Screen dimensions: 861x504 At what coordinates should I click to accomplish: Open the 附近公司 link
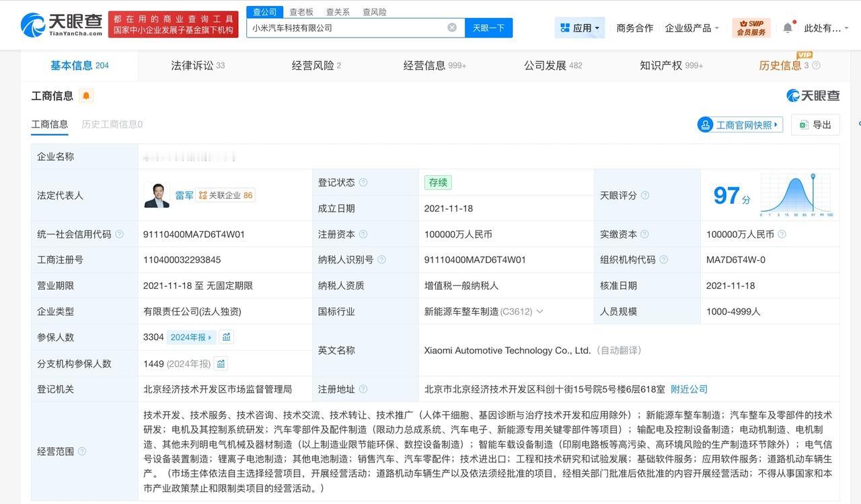click(688, 388)
